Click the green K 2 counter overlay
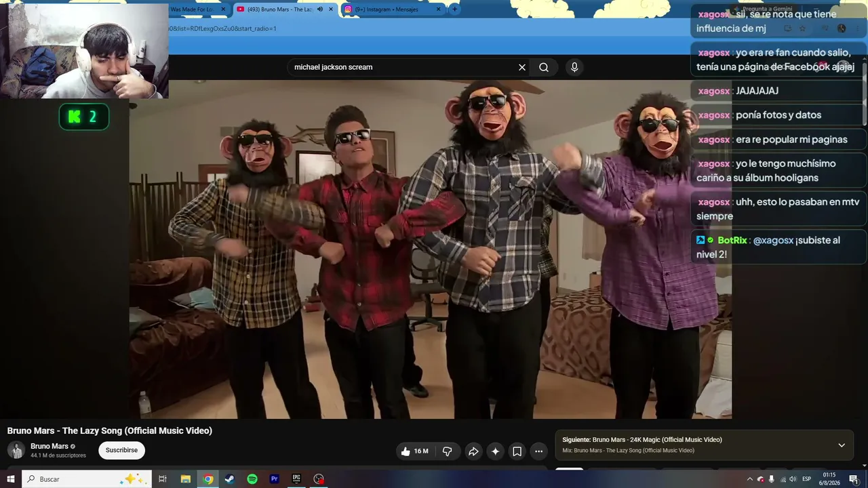The width and height of the screenshot is (868, 488). click(84, 117)
